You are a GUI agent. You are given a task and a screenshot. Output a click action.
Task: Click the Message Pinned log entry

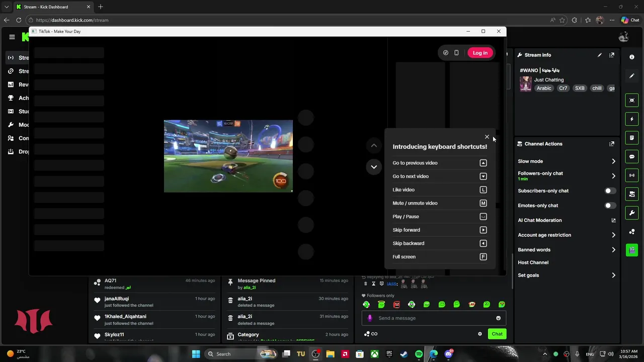[x=287, y=284]
